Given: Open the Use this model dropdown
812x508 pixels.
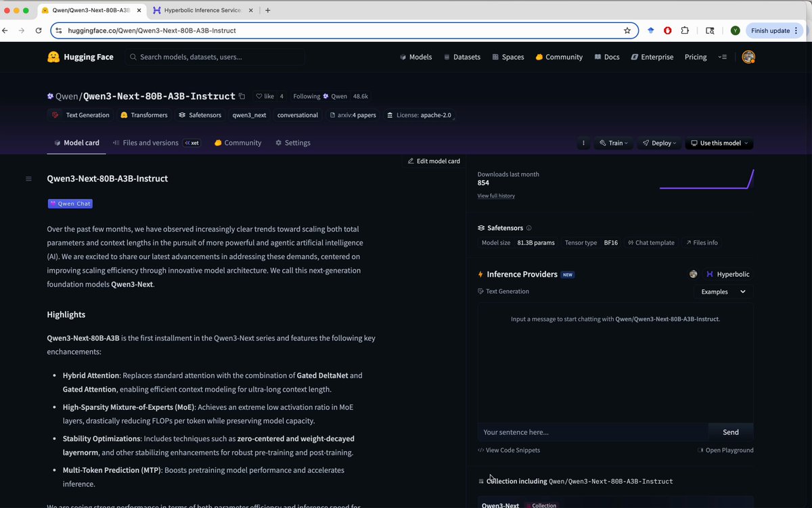Looking at the screenshot, I should coord(719,143).
